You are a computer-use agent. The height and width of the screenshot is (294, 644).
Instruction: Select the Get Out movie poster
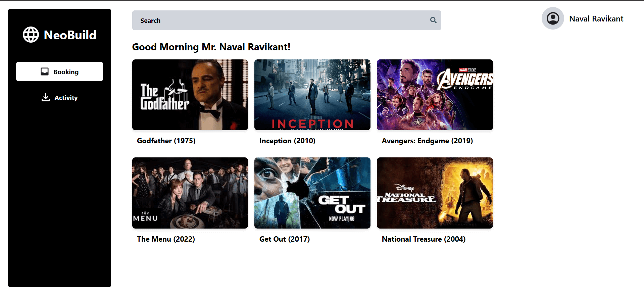(312, 193)
